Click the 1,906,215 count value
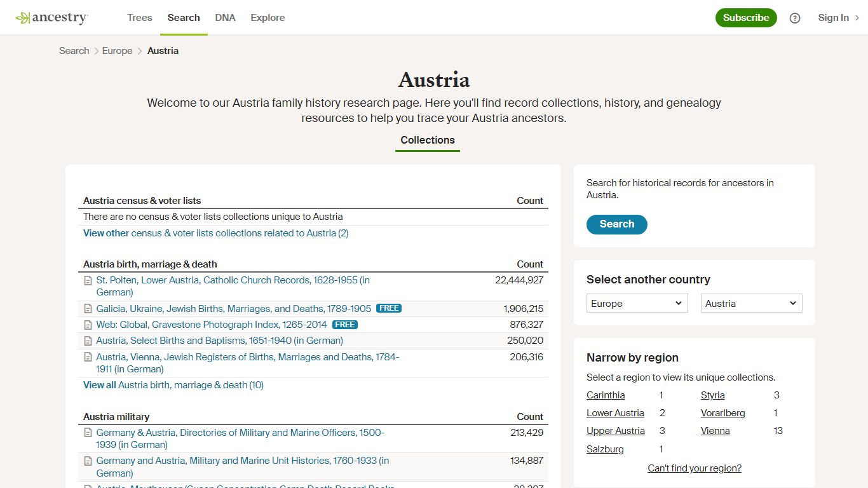 click(x=524, y=309)
